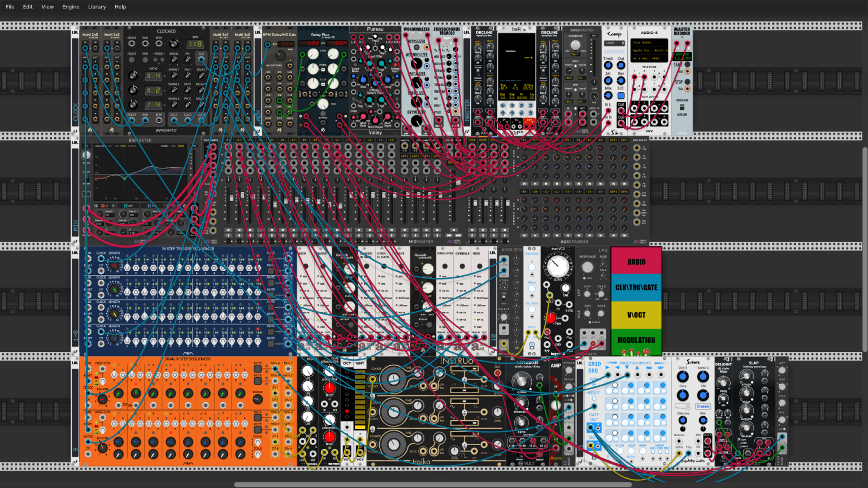Screen dimensions: 868x488
Task: Click the Master Recorder START button
Action: pos(687,64)
